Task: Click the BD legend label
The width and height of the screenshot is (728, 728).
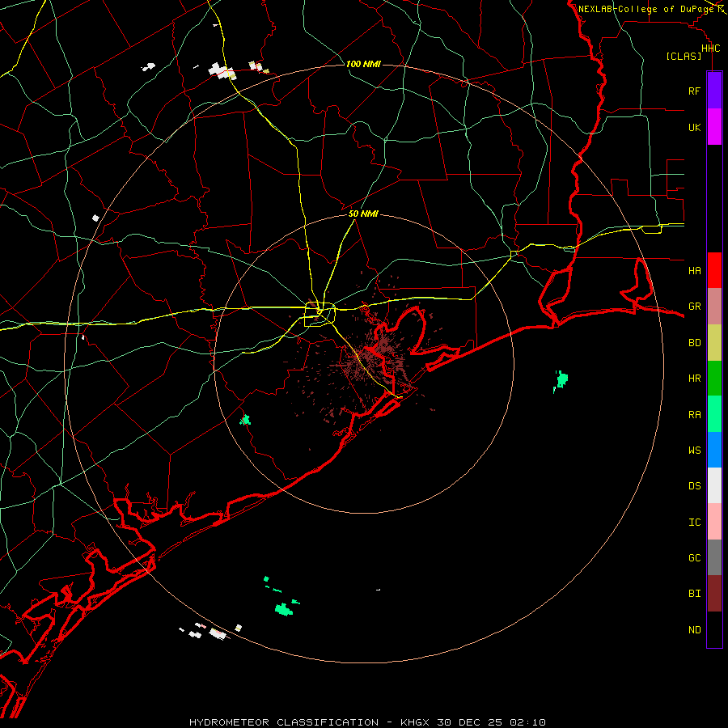Action: click(694, 343)
